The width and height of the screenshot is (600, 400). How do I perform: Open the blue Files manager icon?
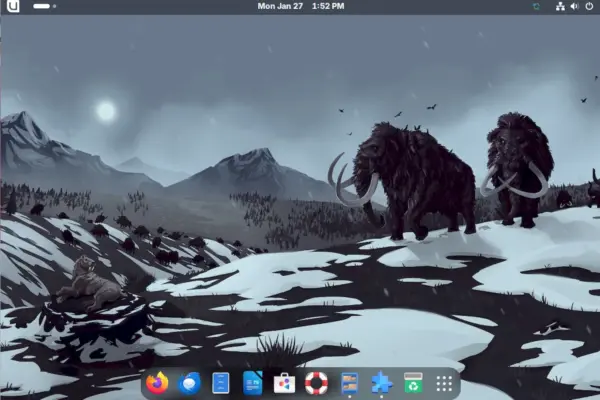221,383
